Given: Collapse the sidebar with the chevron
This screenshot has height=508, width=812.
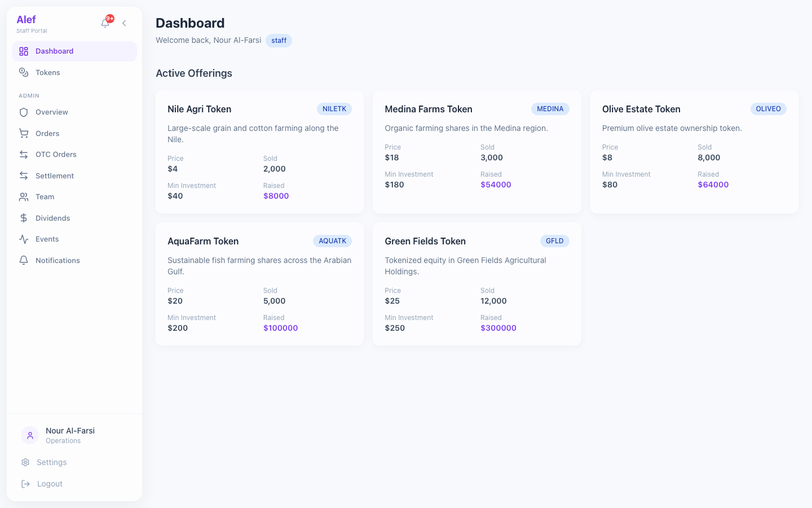Looking at the screenshot, I should pyautogui.click(x=124, y=23).
